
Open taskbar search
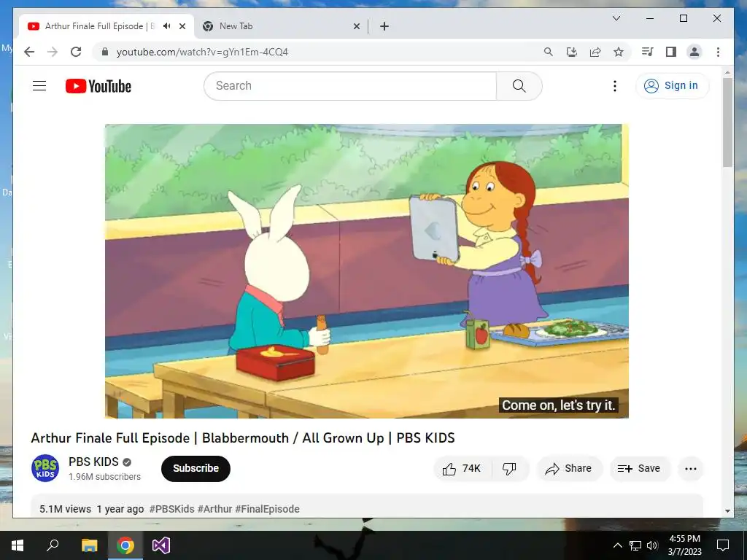[x=53, y=545]
